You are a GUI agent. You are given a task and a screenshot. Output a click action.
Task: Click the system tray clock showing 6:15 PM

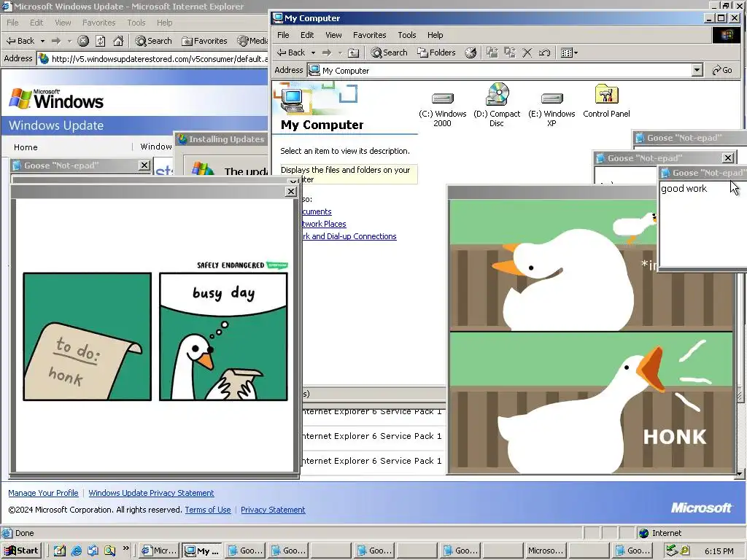pos(719,551)
